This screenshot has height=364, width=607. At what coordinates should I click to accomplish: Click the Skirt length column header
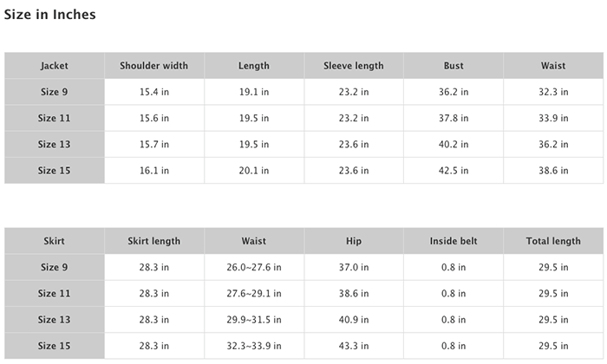[154, 241]
